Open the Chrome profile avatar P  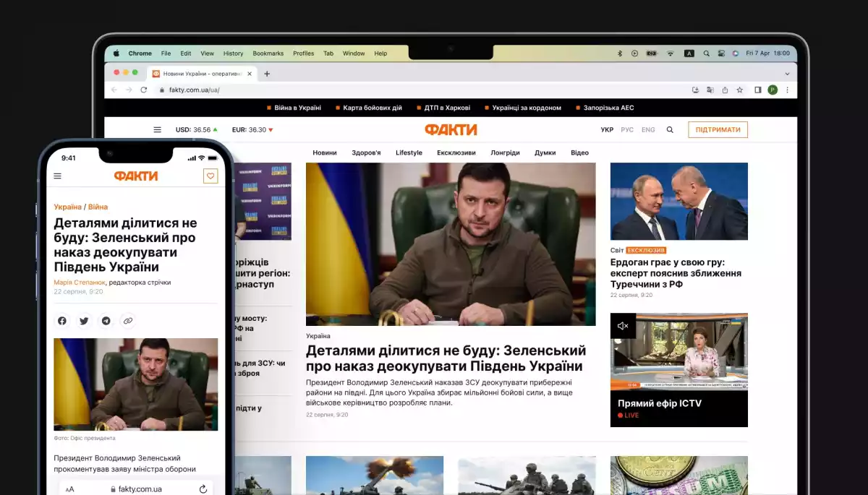[773, 90]
